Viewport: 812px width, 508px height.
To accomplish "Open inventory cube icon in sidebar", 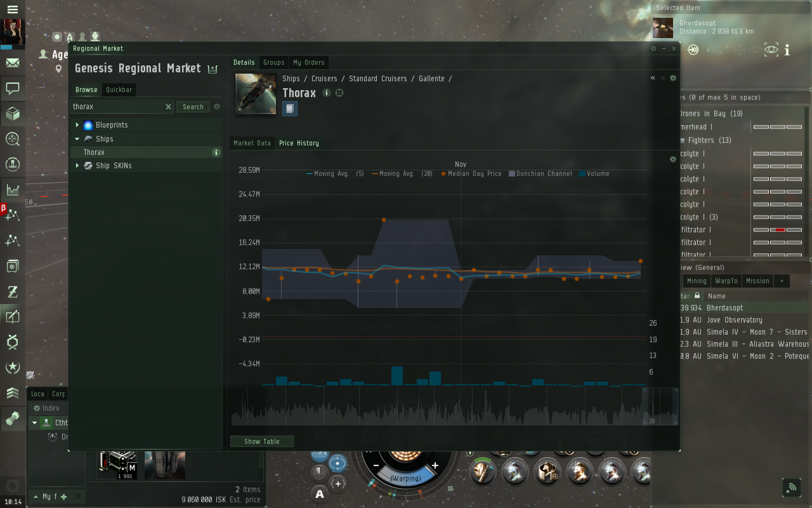I will [13, 114].
